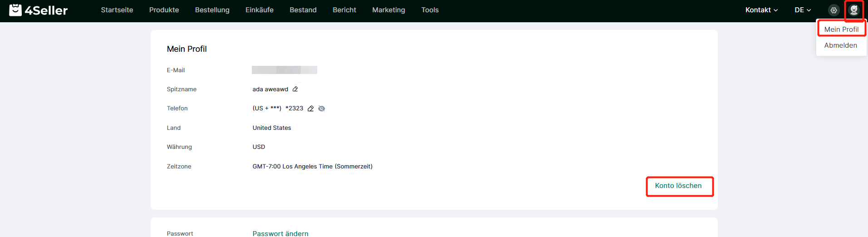This screenshot has width=868, height=237.
Task: Click the E-Mail label
Action: [176, 70]
